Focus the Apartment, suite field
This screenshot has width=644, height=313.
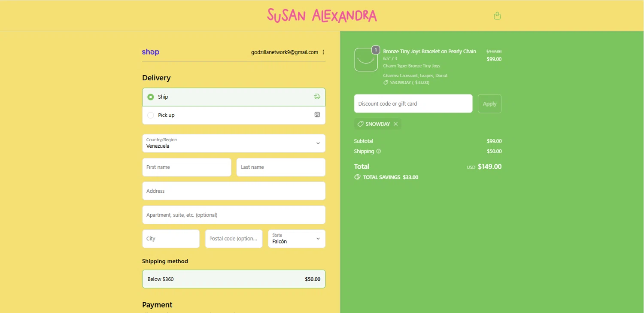(x=234, y=215)
